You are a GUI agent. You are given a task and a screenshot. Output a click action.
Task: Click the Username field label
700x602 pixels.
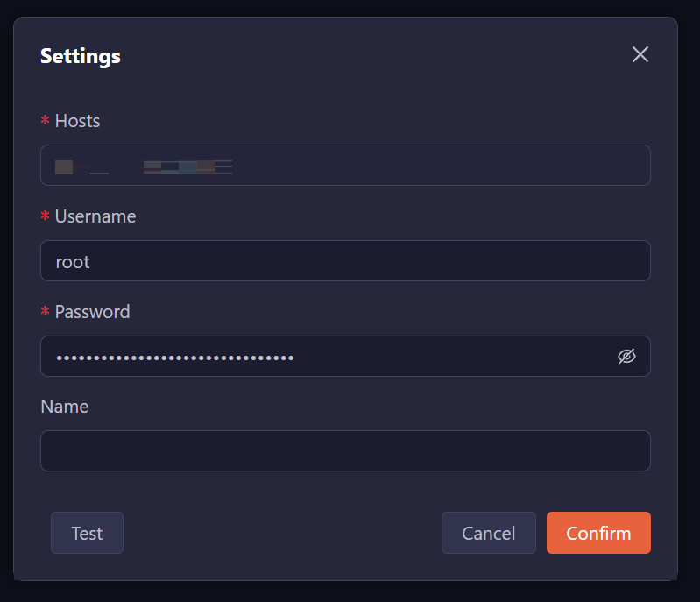pyautogui.click(x=95, y=216)
